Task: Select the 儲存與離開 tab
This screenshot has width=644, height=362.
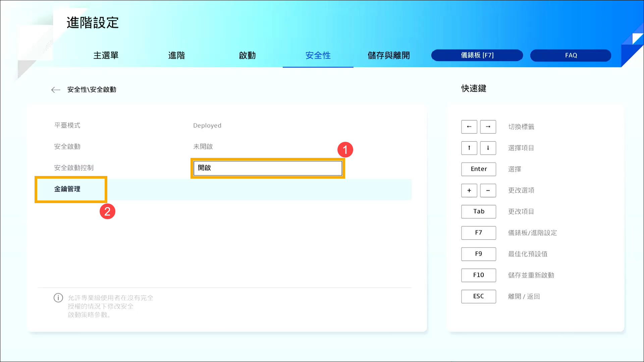Action: 388,55
